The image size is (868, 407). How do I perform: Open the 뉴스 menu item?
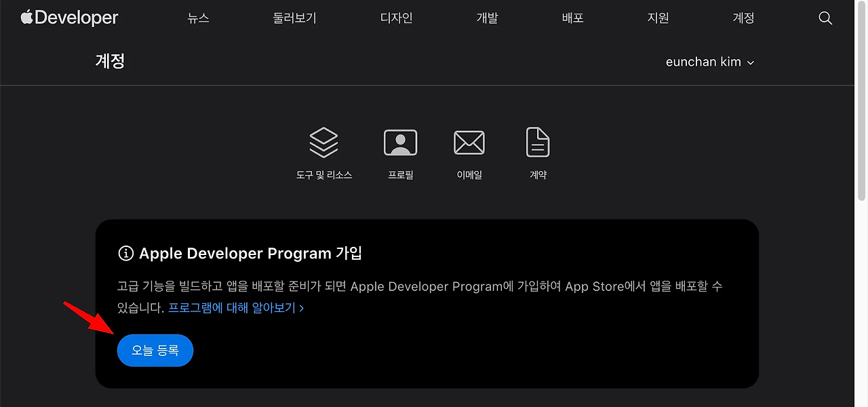point(199,18)
